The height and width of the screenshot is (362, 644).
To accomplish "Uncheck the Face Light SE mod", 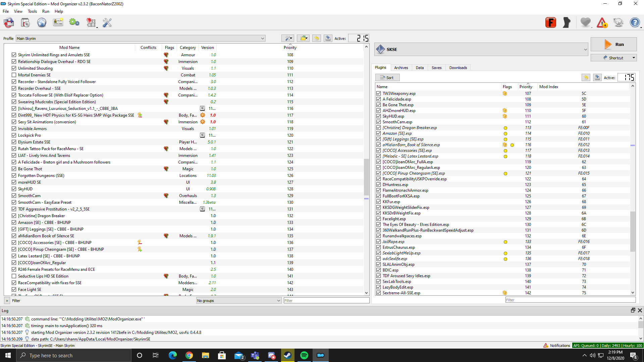I will (x=14, y=290).
